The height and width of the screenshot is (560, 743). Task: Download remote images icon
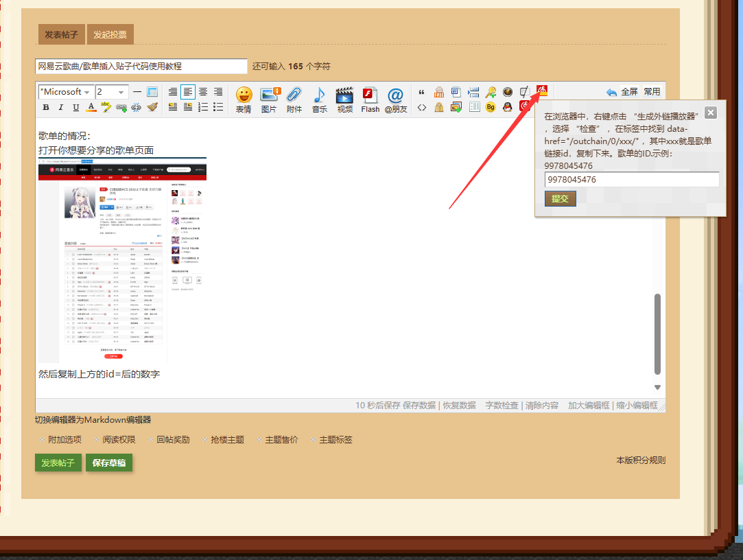coord(456,107)
